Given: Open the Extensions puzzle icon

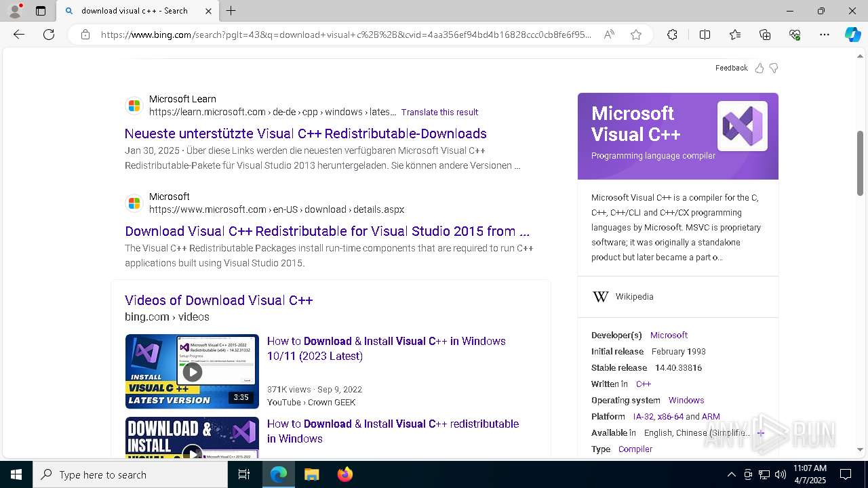Looking at the screenshot, I should (672, 35).
